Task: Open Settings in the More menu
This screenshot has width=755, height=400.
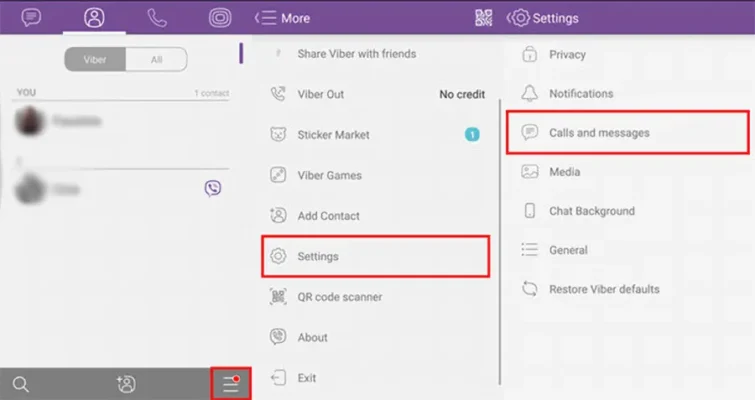Action: coord(375,256)
